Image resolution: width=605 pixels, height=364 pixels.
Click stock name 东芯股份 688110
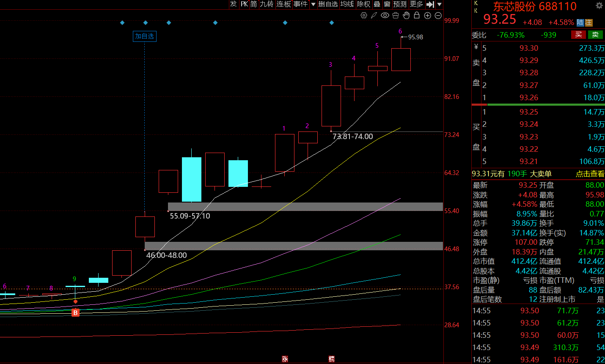pyautogui.click(x=535, y=6)
